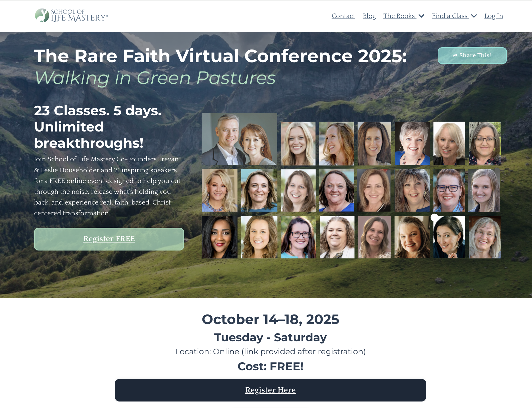
Task: Open The Books menu
Action: (399, 16)
